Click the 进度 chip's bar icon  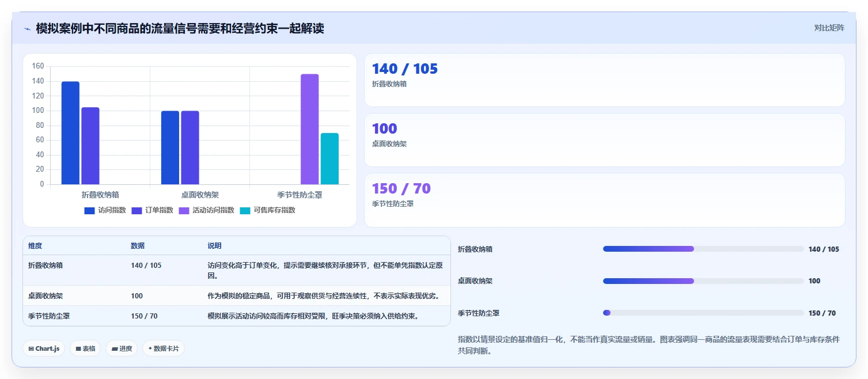115,348
